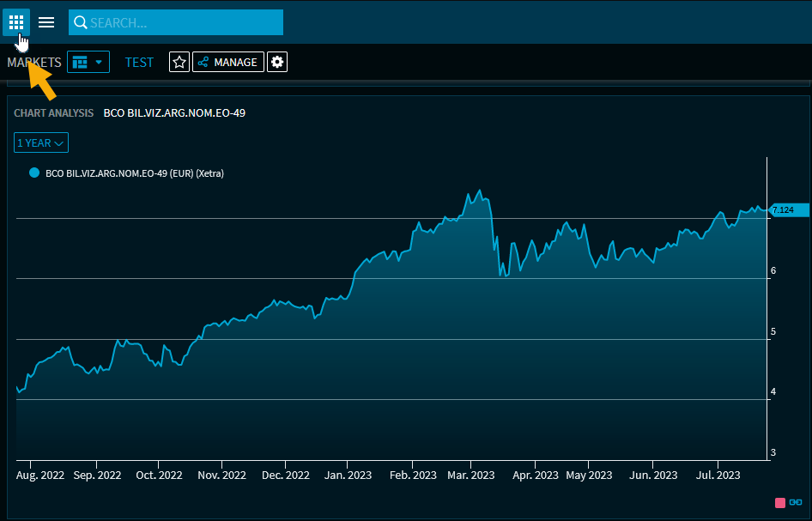Click the MANAGE button
The height and width of the screenshot is (521, 812).
pyautogui.click(x=227, y=62)
